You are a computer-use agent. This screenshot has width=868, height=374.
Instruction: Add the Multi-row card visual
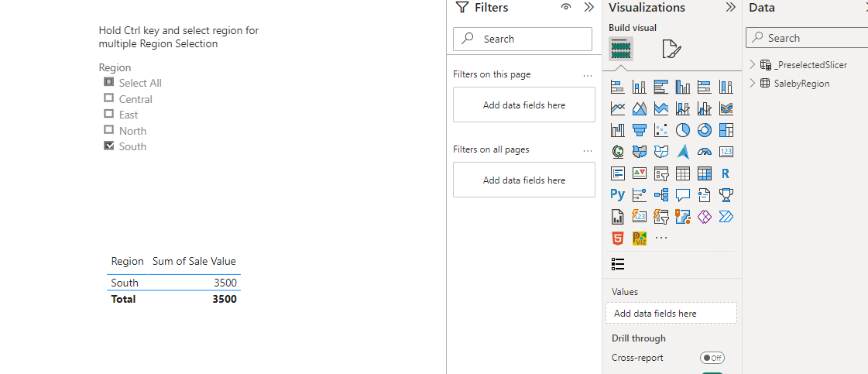[617, 173]
